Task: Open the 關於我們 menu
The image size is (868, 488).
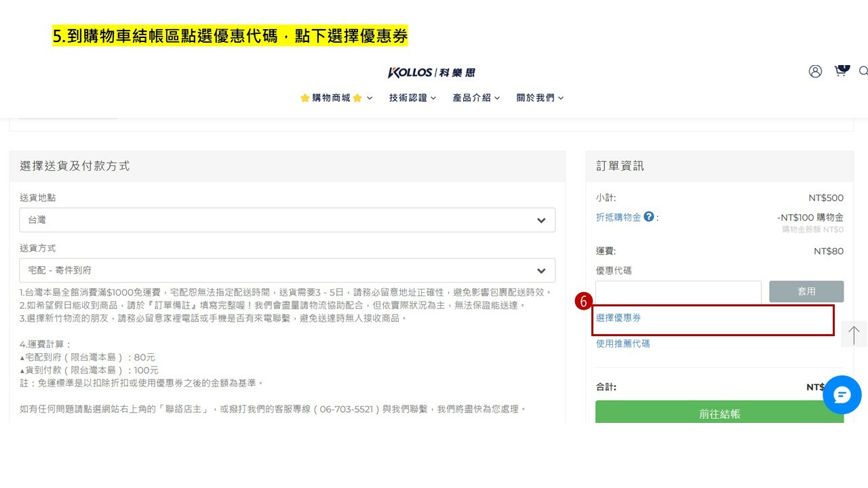Action: [x=540, y=98]
